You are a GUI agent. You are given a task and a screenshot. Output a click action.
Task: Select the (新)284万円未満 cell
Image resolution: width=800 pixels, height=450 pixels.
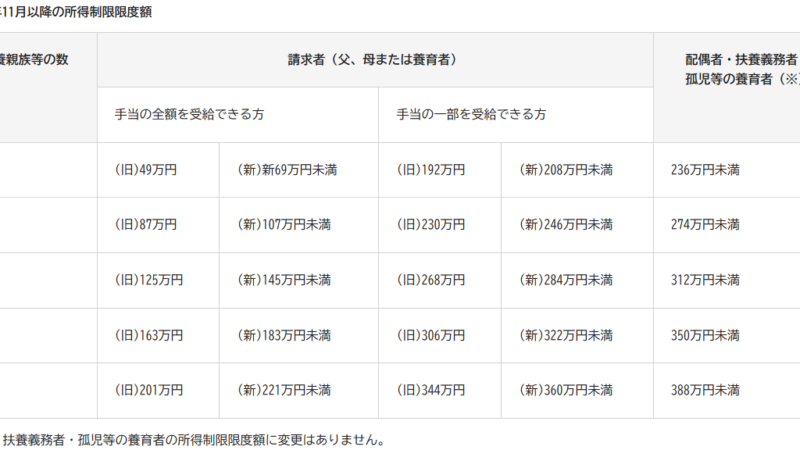(566, 280)
